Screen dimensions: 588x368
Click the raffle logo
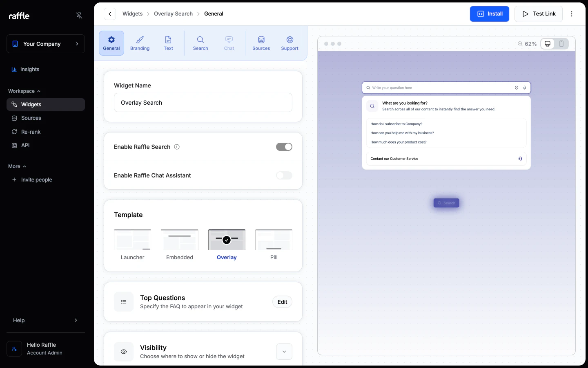(x=19, y=16)
